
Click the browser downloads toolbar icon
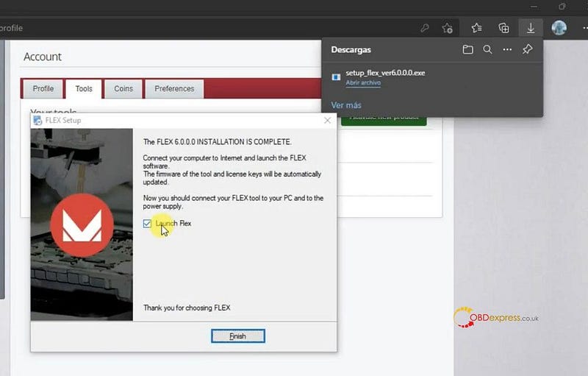531,28
